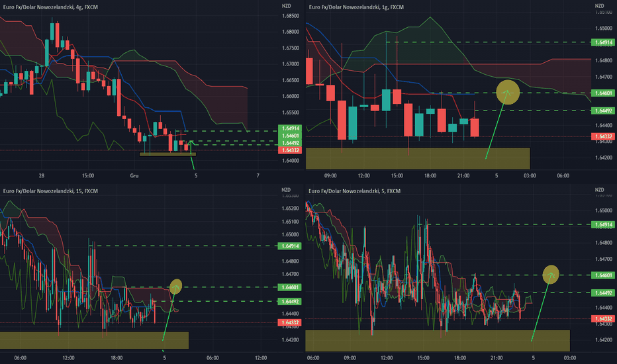Click green 1.64492 price label in 4g chart
The image size is (617, 364).
click(x=291, y=143)
